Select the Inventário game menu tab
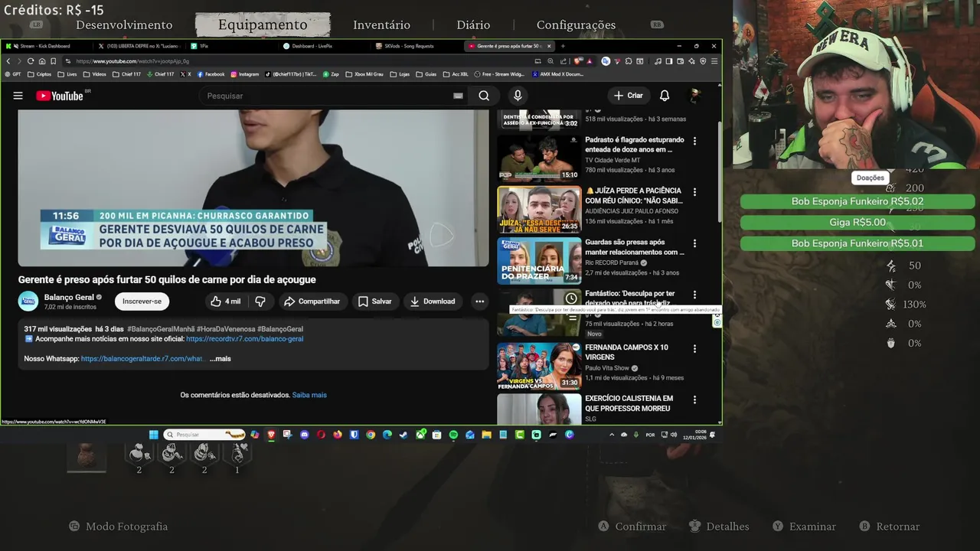Viewport: 980px width, 551px height. pyautogui.click(x=381, y=25)
